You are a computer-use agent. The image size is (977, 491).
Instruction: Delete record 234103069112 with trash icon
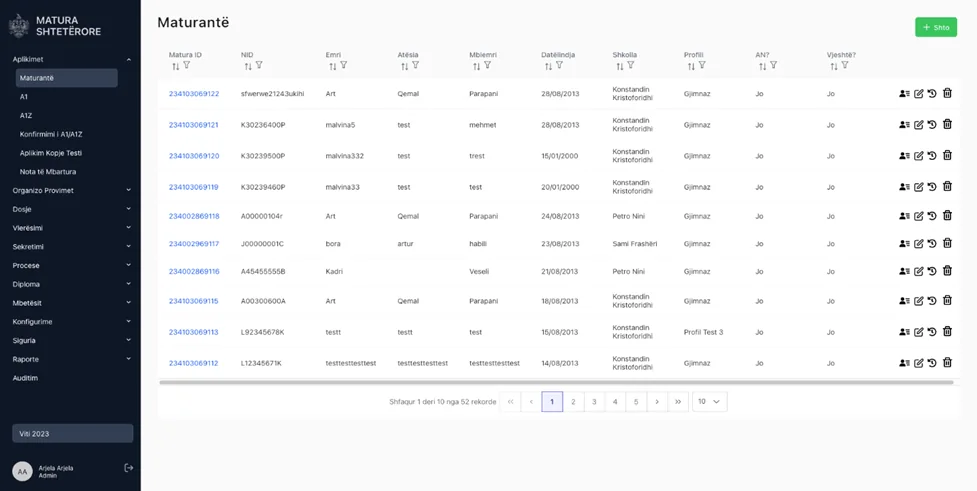(947, 363)
